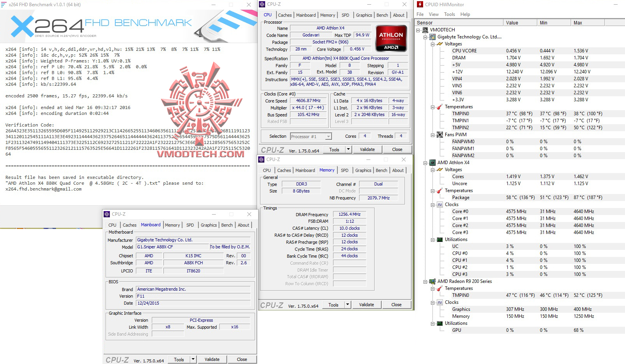
Task: Collapse the Clocks group under AMD Athlon X4
Action: (x=432, y=205)
